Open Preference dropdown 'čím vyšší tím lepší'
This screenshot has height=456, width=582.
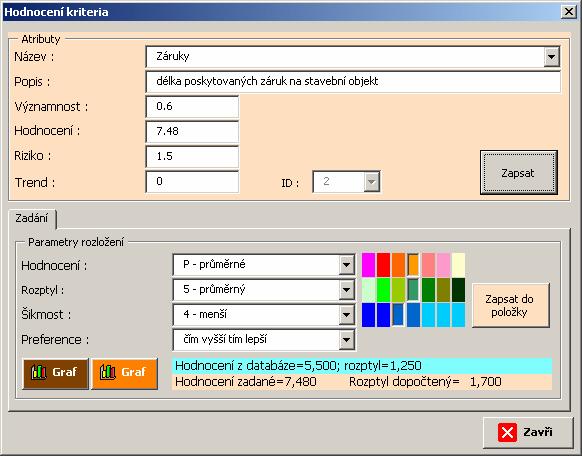346,339
